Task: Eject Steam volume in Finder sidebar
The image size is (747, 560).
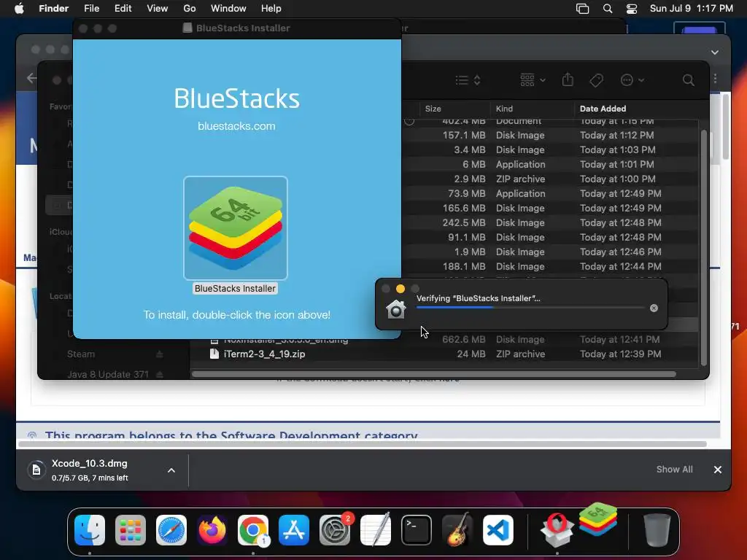Action: click(160, 354)
